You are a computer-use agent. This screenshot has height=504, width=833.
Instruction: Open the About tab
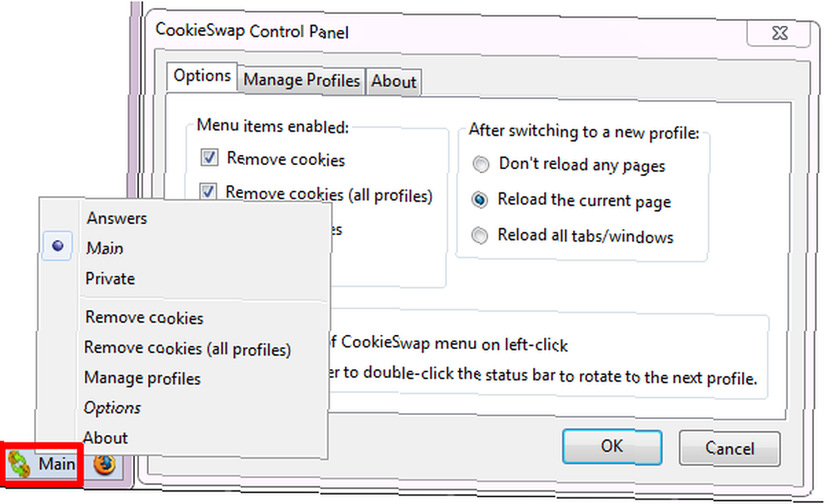[394, 82]
